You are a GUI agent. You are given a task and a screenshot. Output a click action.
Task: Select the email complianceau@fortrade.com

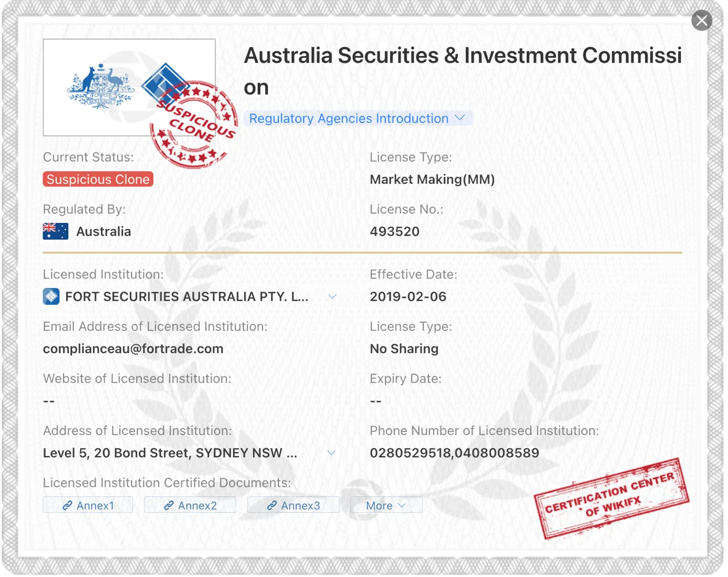133,349
